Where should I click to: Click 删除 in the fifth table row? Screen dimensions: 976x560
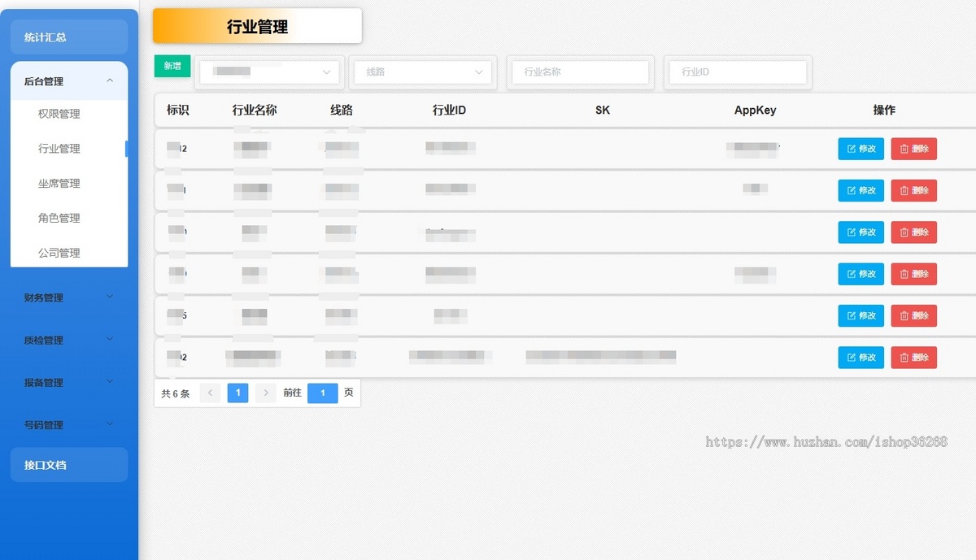[914, 315]
